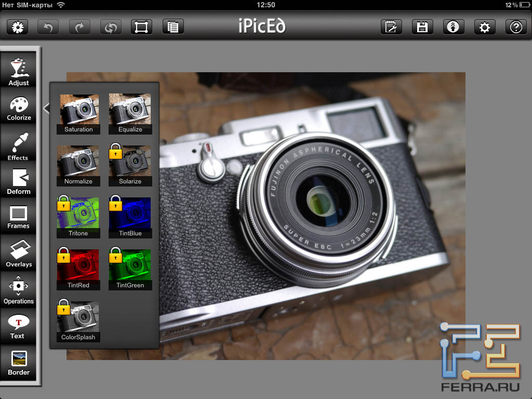Viewport: 532px width, 399px height.
Task: Open the Border tool category
Action: (x=18, y=363)
